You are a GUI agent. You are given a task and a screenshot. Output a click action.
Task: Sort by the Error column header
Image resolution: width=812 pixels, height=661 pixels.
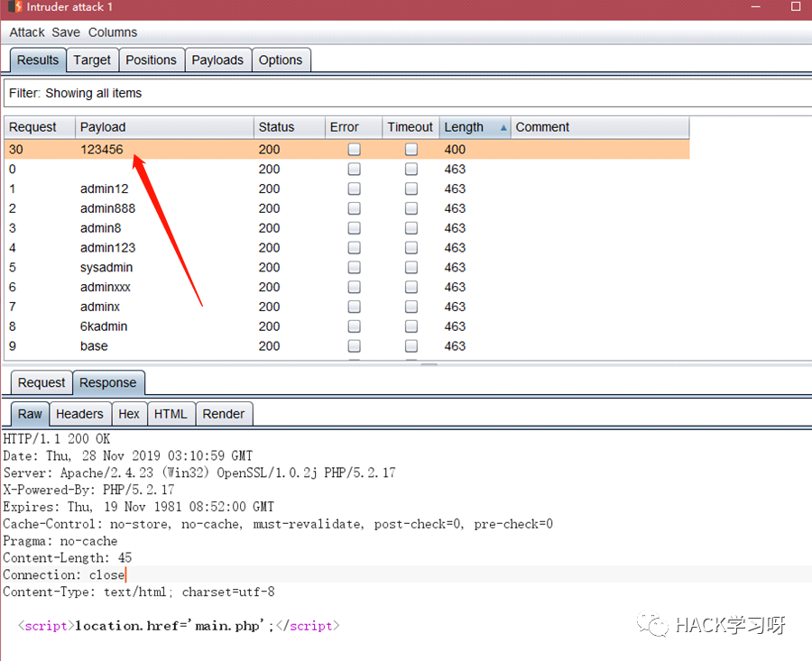point(353,127)
